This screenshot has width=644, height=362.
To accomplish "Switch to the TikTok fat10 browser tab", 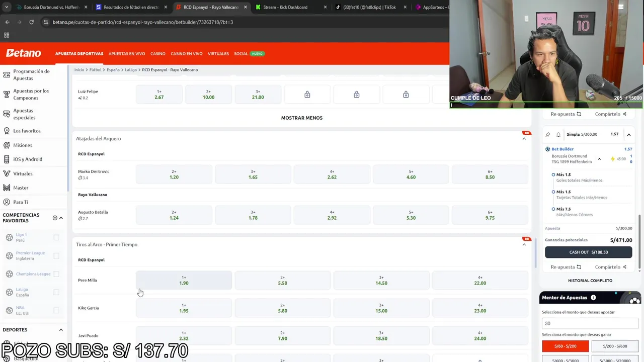I will (x=370, y=7).
